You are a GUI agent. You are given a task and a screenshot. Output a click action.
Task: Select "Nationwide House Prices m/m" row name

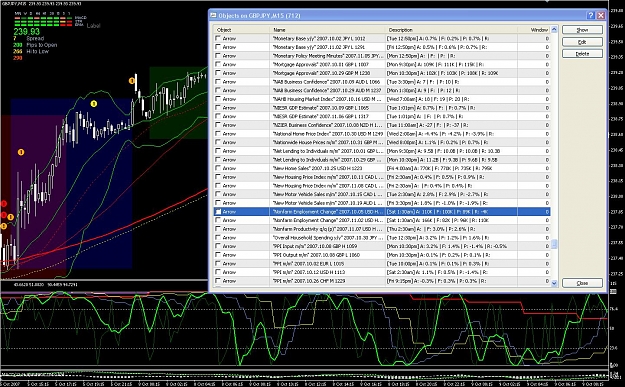[x=328, y=142]
